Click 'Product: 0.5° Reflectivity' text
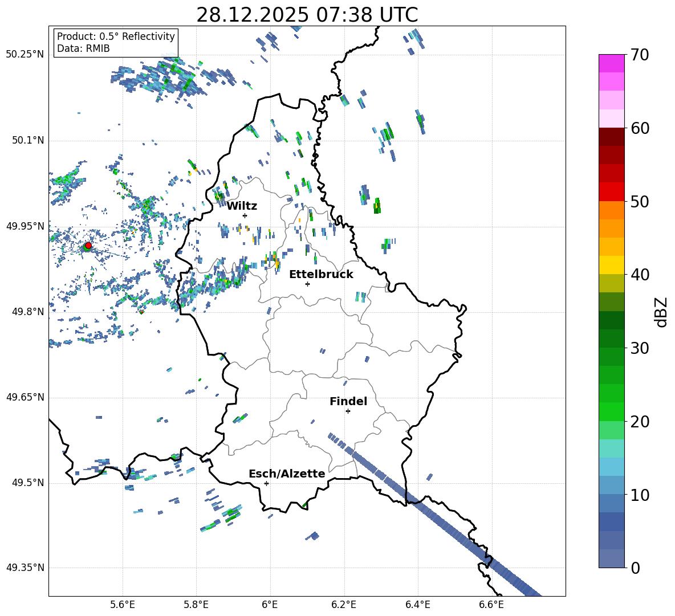This screenshot has width=675, height=616. click(116, 36)
